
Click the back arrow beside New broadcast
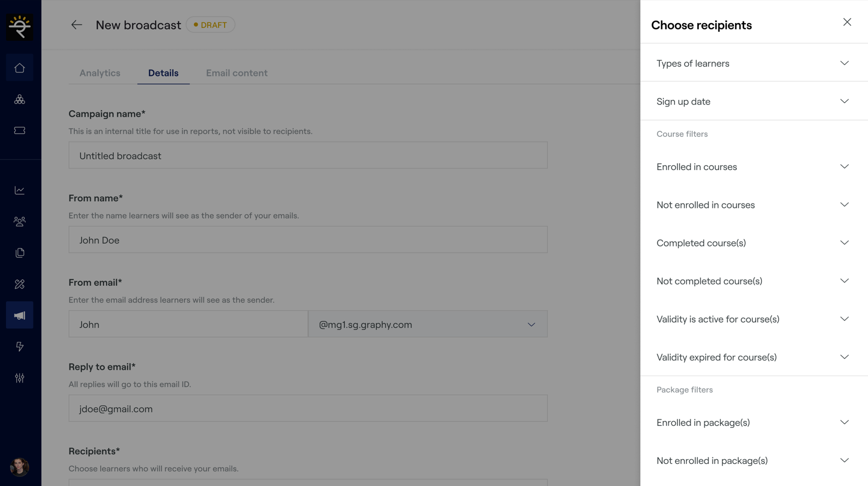pyautogui.click(x=76, y=25)
